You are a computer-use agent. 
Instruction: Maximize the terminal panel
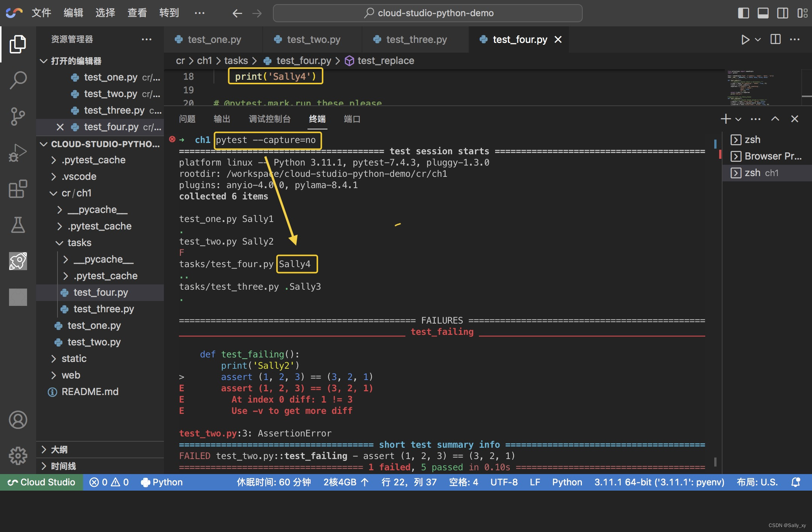coord(775,119)
